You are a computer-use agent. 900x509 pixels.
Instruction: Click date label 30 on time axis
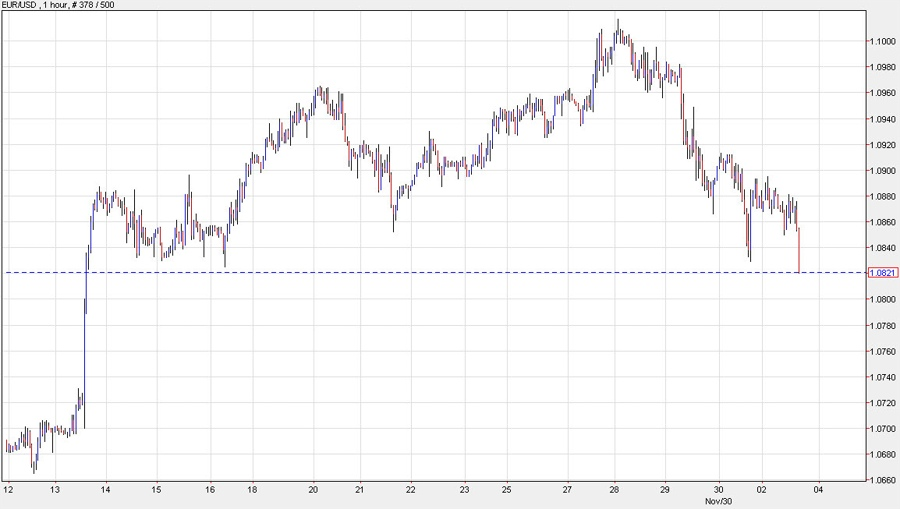[x=719, y=490]
